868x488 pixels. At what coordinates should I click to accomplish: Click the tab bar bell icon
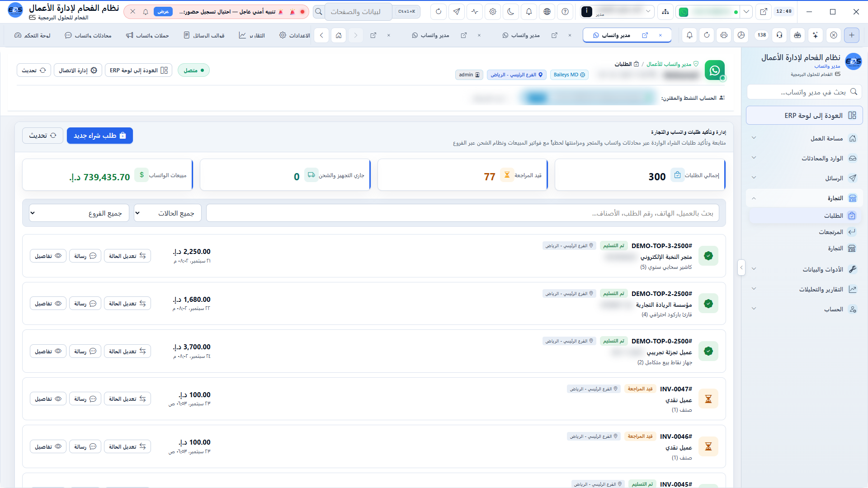[689, 35]
